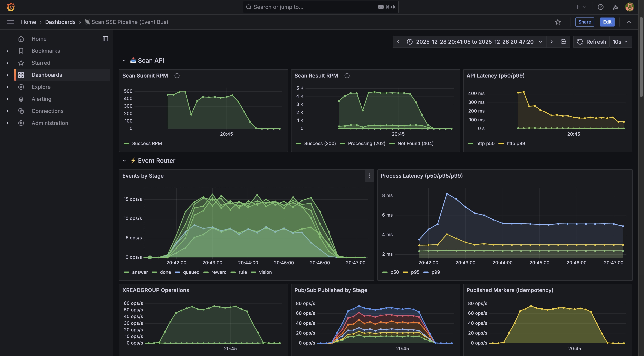Expand the Alerting sidebar section
The image size is (644, 356).
point(8,99)
